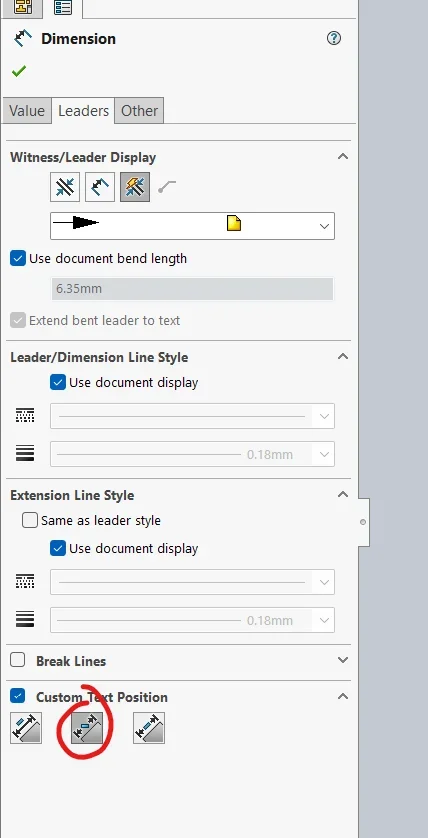Select the Smart arrows witness display icon
This screenshot has height=838, width=428.
click(135, 187)
